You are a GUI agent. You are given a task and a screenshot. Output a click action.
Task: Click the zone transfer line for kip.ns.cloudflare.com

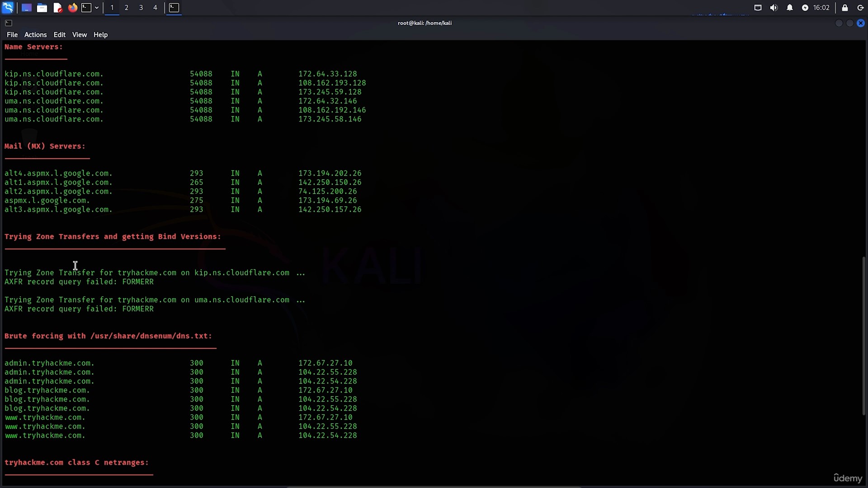(x=155, y=273)
